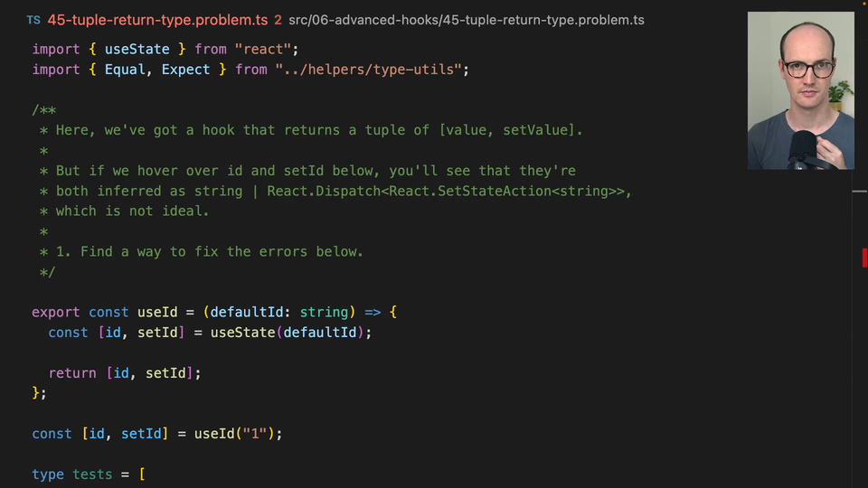Click the useState(defaultId) call
The width and height of the screenshot is (868, 488).
[x=288, y=333]
